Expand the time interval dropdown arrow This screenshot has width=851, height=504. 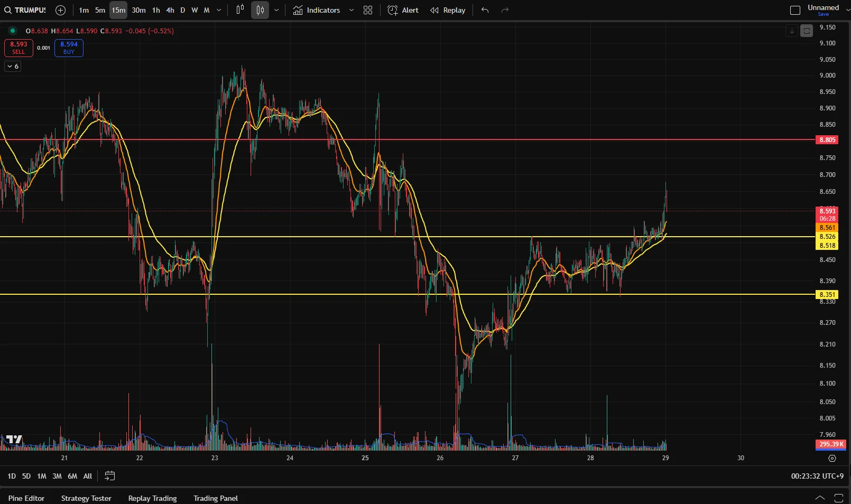[x=219, y=10]
